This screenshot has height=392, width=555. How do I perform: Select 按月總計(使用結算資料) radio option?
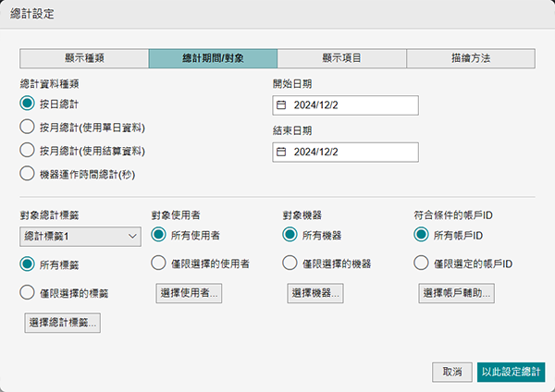28,150
